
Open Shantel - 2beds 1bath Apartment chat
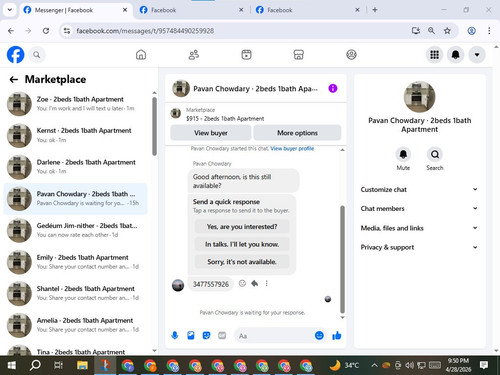tap(76, 293)
